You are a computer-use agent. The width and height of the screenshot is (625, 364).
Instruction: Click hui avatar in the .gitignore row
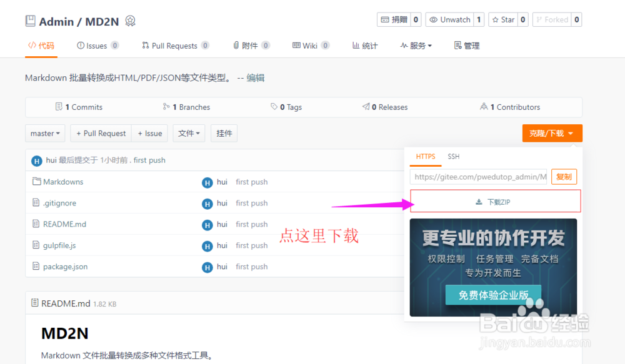[207, 204]
